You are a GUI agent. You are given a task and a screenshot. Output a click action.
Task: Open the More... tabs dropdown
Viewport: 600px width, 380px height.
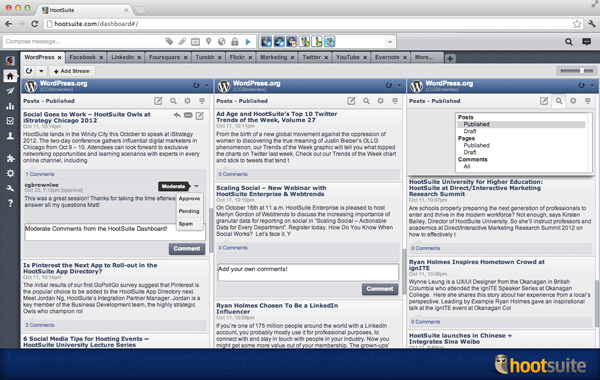pyautogui.click(x=424, y=57)
